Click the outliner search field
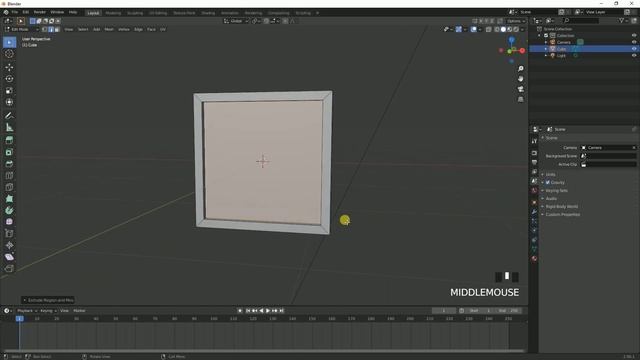This screenshot has width=640, height=360. pyautogui.click(x=581, y=20)
